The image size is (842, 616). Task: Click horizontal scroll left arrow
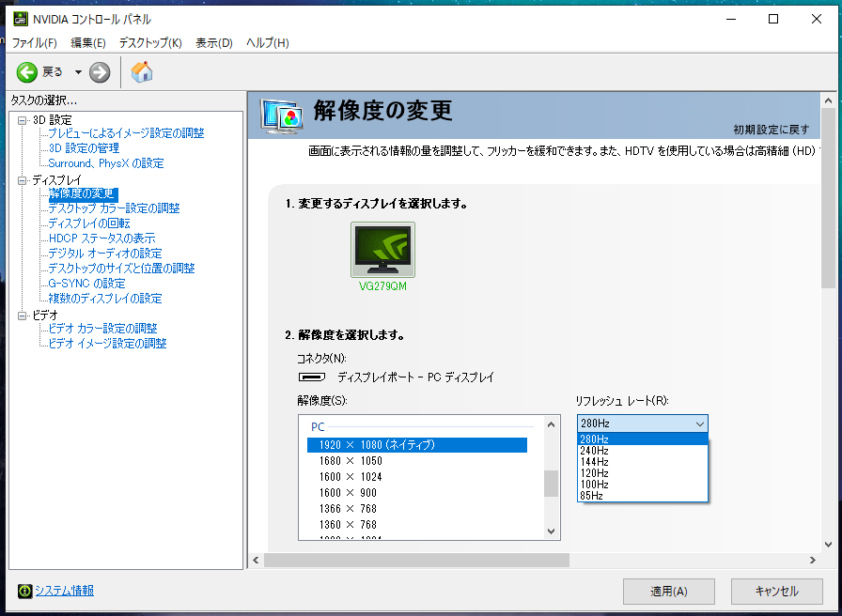[x=256, y=561]
